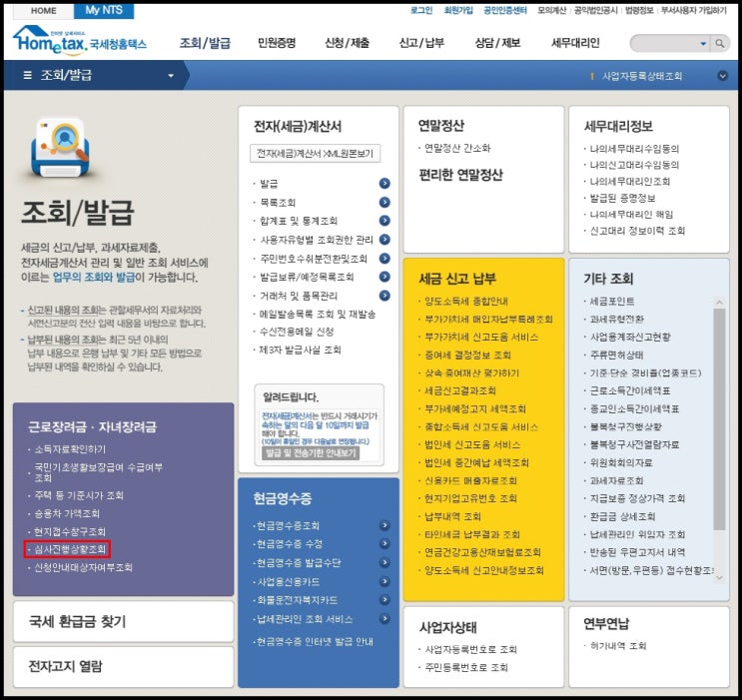Switch to the My NTS tab
This screenshot has height=700, width=742.
click(x=104, y=10)
